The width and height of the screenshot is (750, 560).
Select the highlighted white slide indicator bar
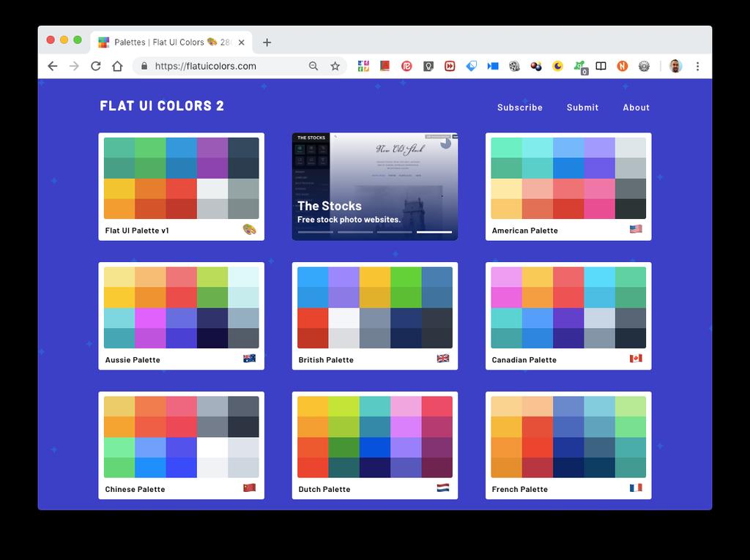[x=434, y=232]
